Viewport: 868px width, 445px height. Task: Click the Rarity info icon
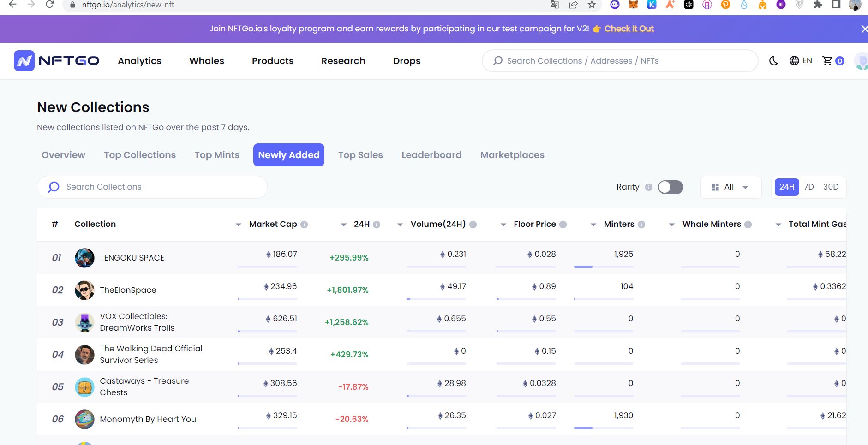(649, 187)
